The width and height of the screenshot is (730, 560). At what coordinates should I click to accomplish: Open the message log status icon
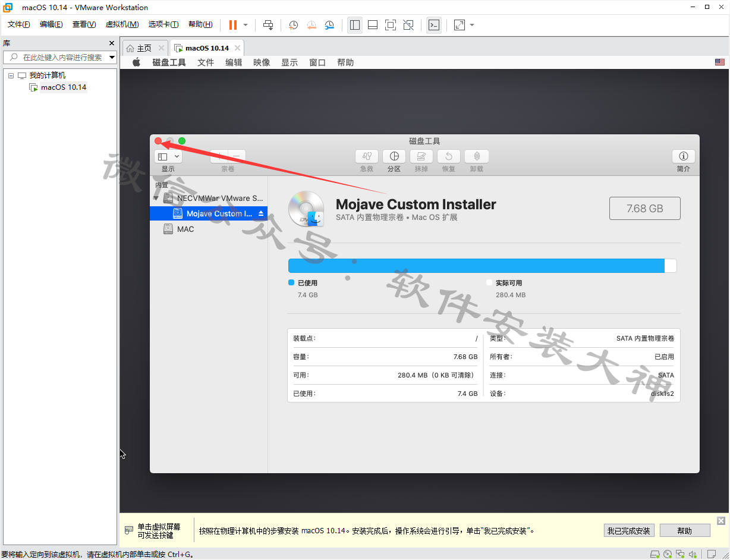[712, 554]
